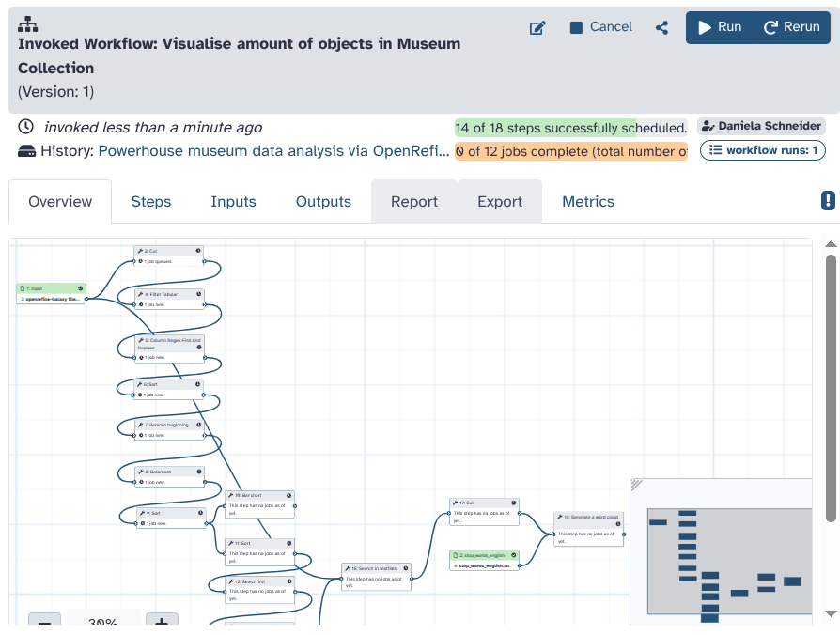Click the edit workflow pencil icon
The height and width of the screenshot is (635, 840).
point(537,28)
